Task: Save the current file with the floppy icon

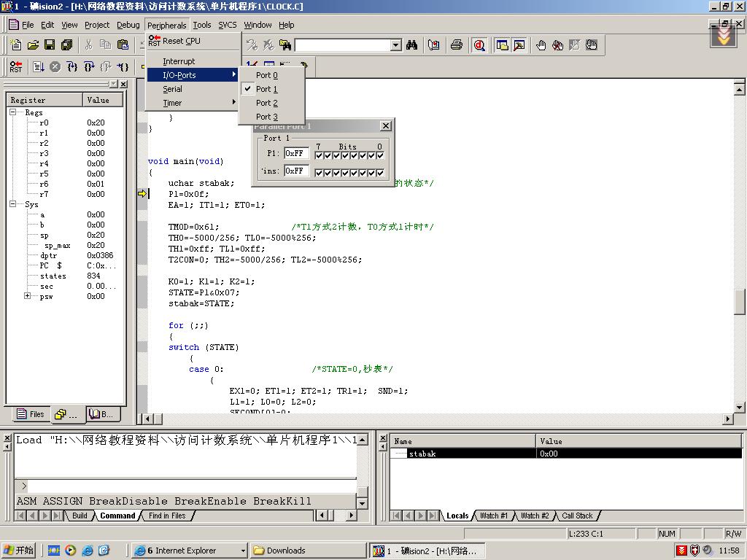Action: (50, 44)
